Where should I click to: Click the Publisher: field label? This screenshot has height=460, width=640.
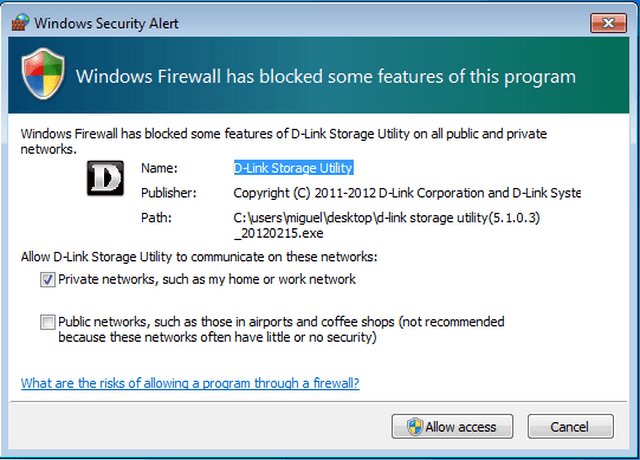(169, 193)
